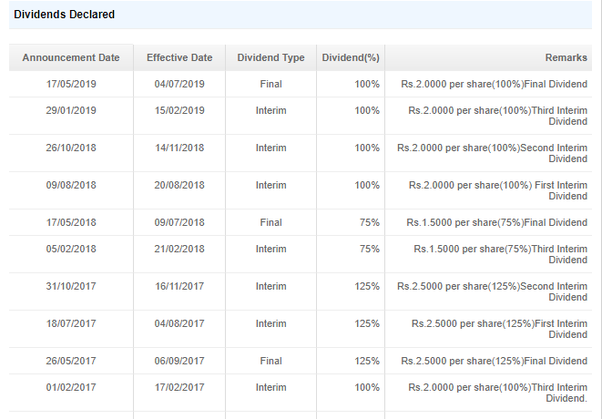Select announcement date 17/05/2019 cell
Screen dimensions: 602x419
point(71,84)
